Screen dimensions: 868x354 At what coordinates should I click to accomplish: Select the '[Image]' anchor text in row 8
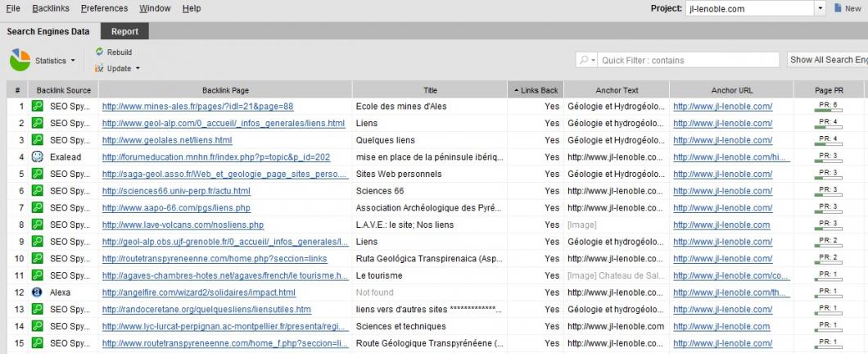pyautogui.click(x=581, y=225)
